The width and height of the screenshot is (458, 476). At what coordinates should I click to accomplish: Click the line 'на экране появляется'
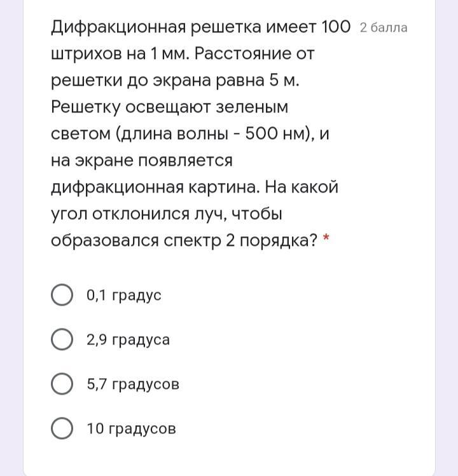pos(142,161)
